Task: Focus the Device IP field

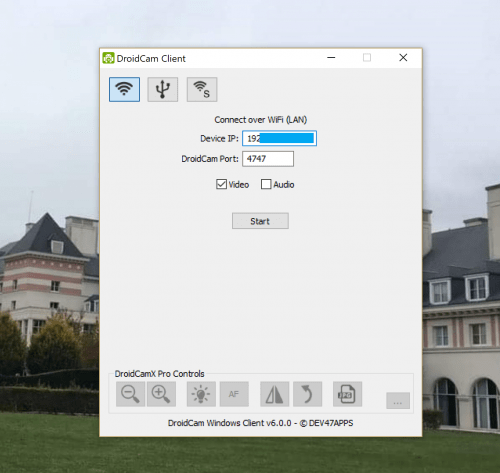Action: pos(279,138)
